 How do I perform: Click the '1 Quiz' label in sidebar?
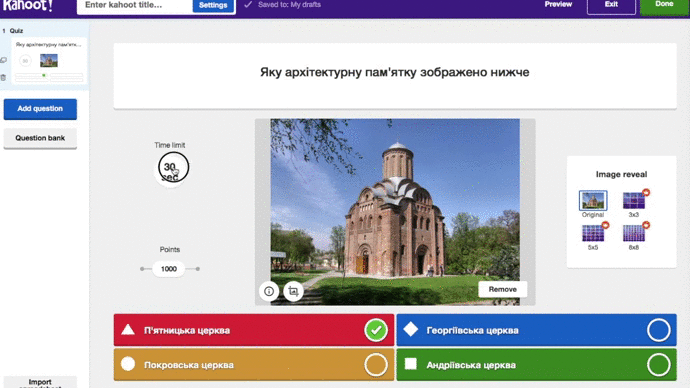point(13,31)
